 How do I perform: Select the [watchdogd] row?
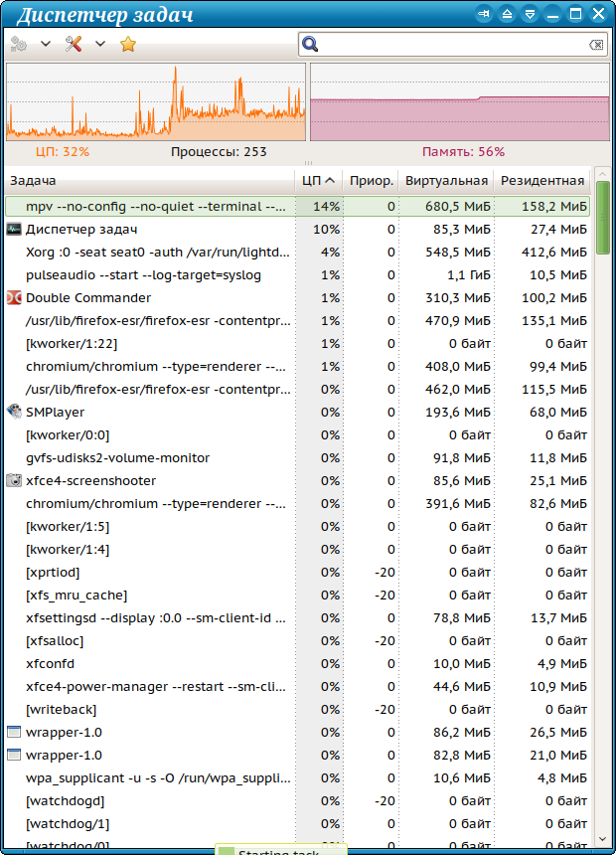298,801
